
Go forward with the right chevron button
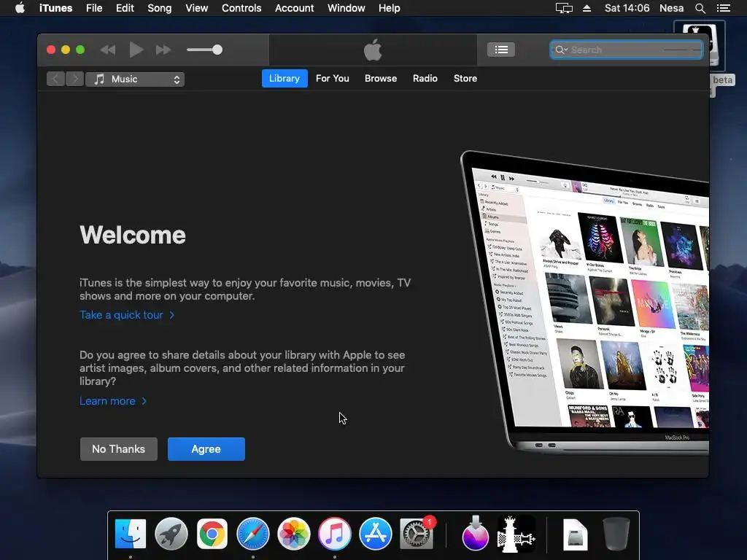point(75,79)
